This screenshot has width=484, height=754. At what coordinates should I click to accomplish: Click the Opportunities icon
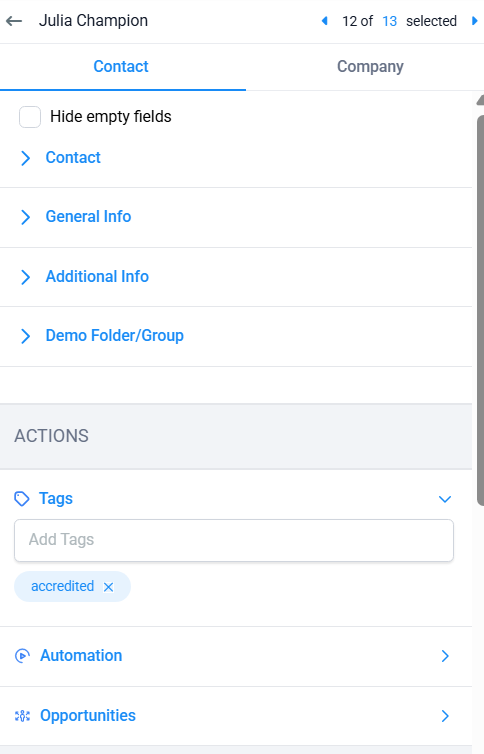22,716
